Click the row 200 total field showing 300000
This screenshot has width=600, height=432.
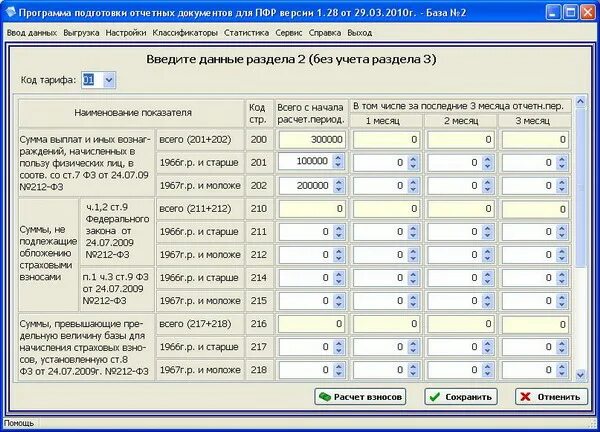pos(312,140)
